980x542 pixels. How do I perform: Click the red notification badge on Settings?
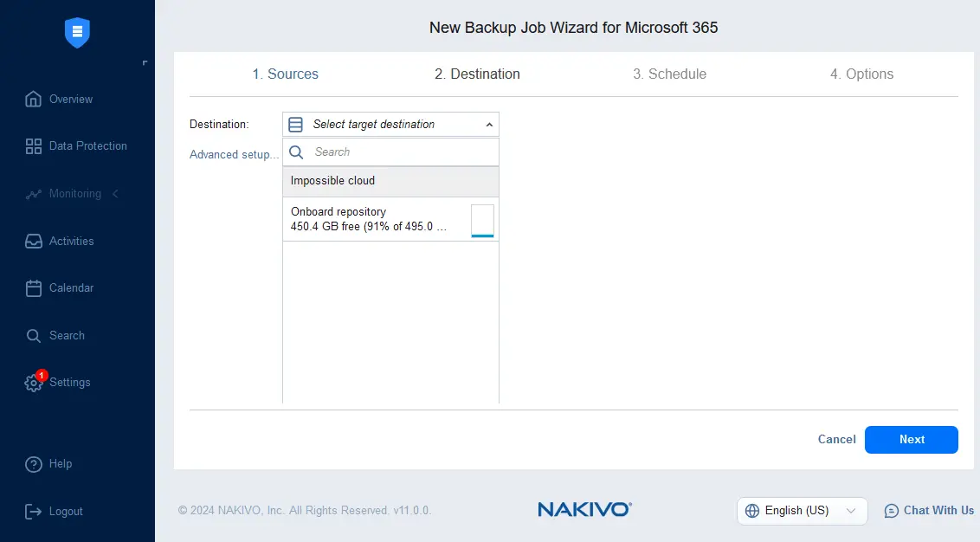point(42,375)
